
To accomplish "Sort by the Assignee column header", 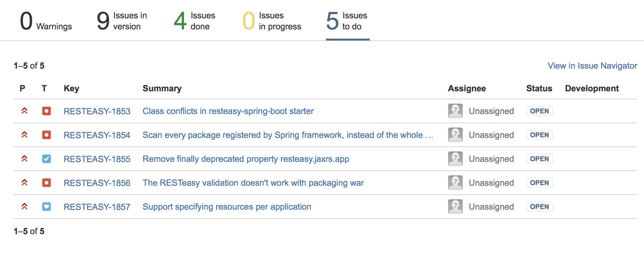I will click(x=467, y=88).
